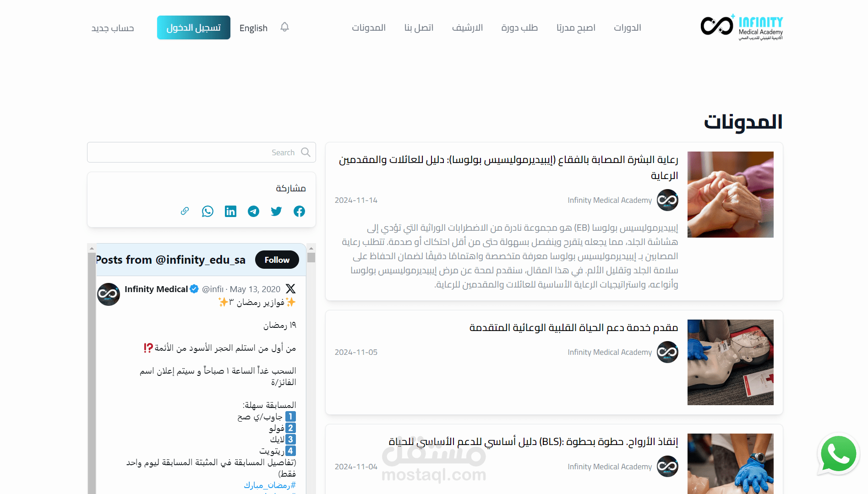The width and height of the screenshot is (868, 494).
Task: Share the page via WhatsApp icon
Action: 207,211
